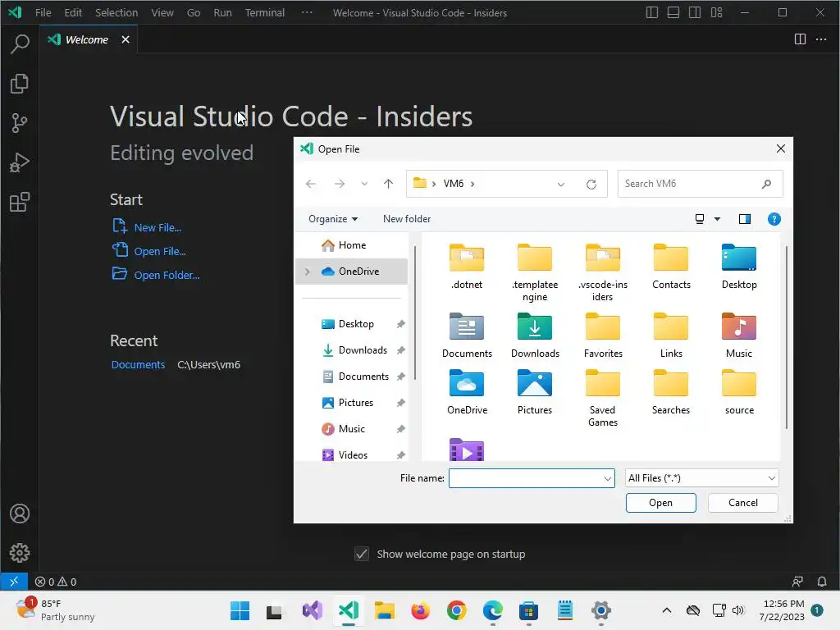Open the Search view in activity bar

coord(20,43)
